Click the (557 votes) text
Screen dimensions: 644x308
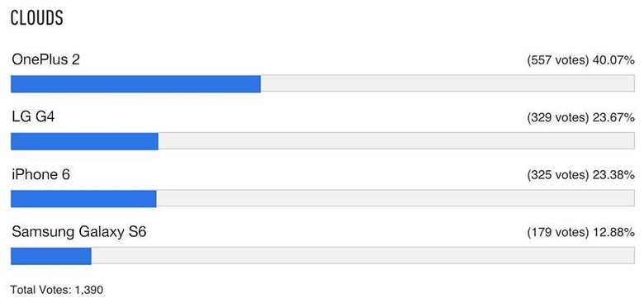(558, 60)
